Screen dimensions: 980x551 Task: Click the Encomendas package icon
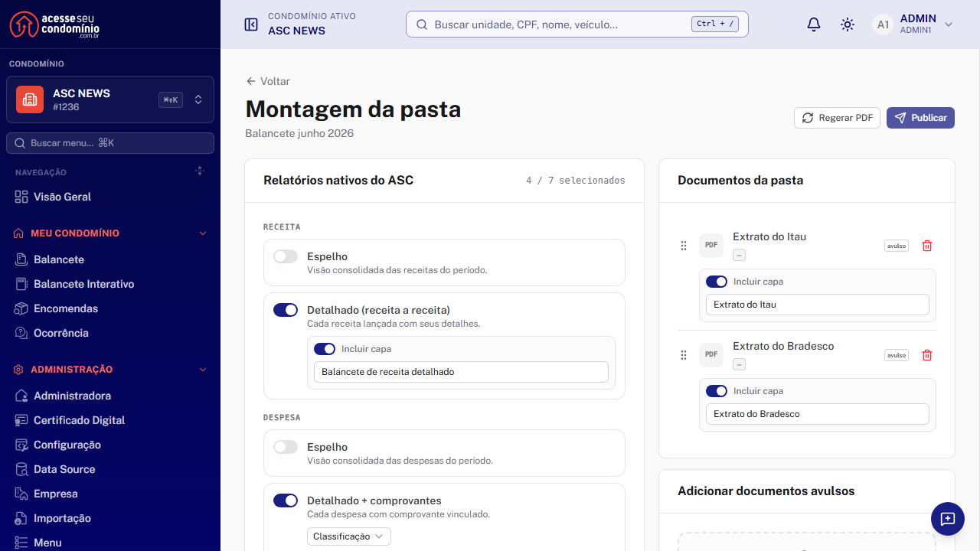click(21, 308)
